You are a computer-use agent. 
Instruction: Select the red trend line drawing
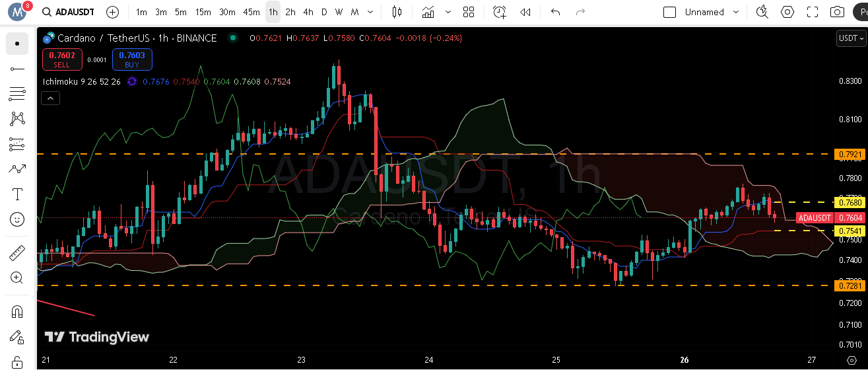pyautogui.click(x=65, y=308)
